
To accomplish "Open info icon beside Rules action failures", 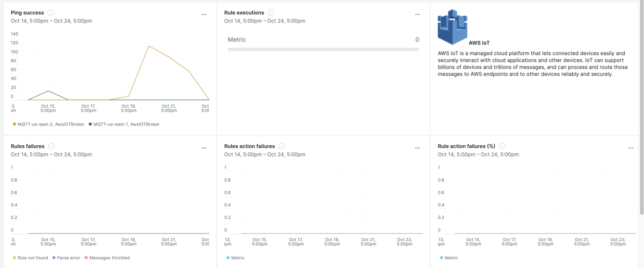I will click(282, 146).
